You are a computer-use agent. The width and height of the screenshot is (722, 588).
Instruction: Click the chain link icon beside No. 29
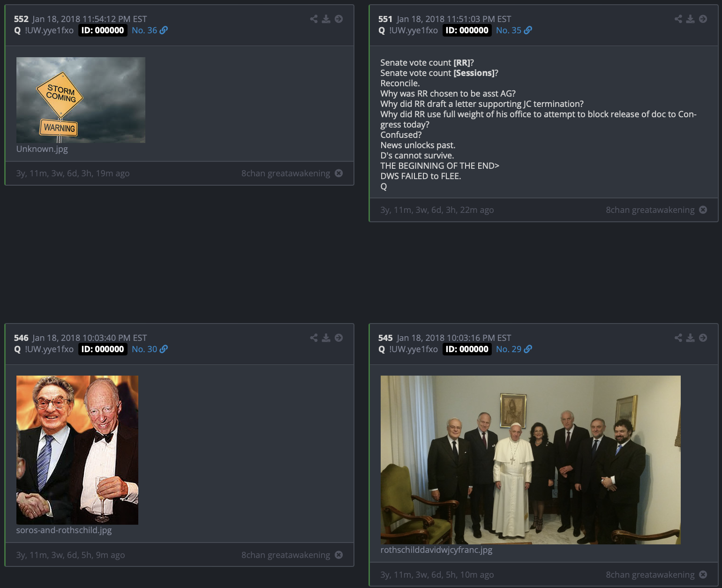point(528,349)
